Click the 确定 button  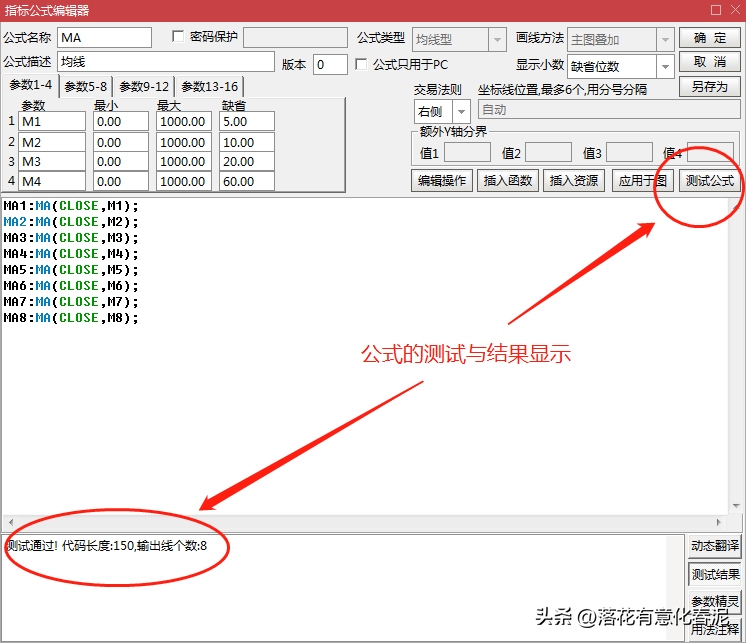coord(709,38)
